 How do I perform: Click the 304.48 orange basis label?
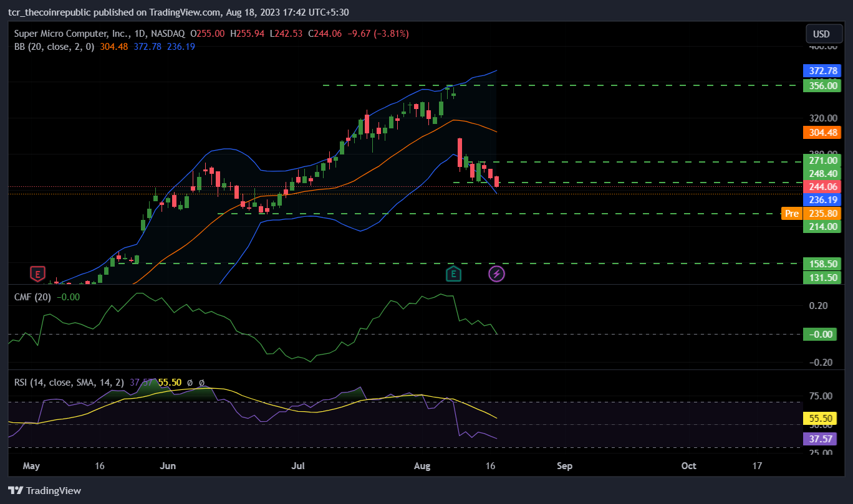[x=822, y=132]
